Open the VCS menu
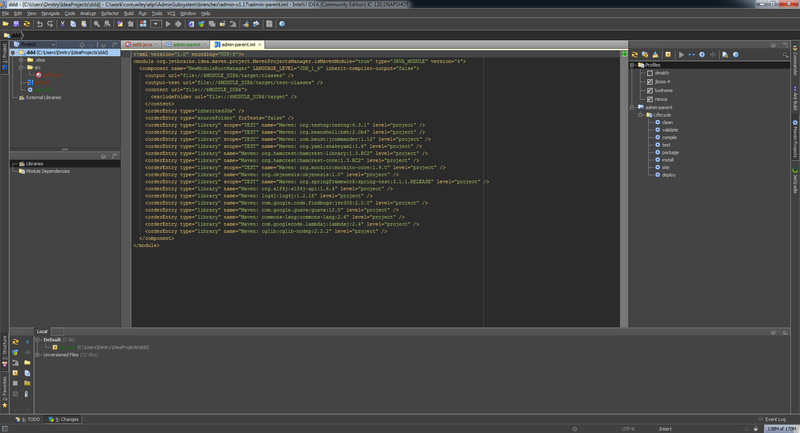 tap(171, 13)
